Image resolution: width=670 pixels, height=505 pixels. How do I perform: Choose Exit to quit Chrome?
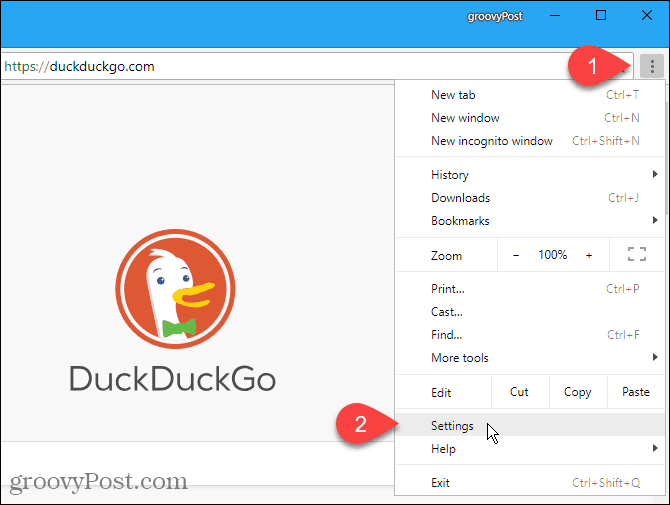[x=530, y=483]
